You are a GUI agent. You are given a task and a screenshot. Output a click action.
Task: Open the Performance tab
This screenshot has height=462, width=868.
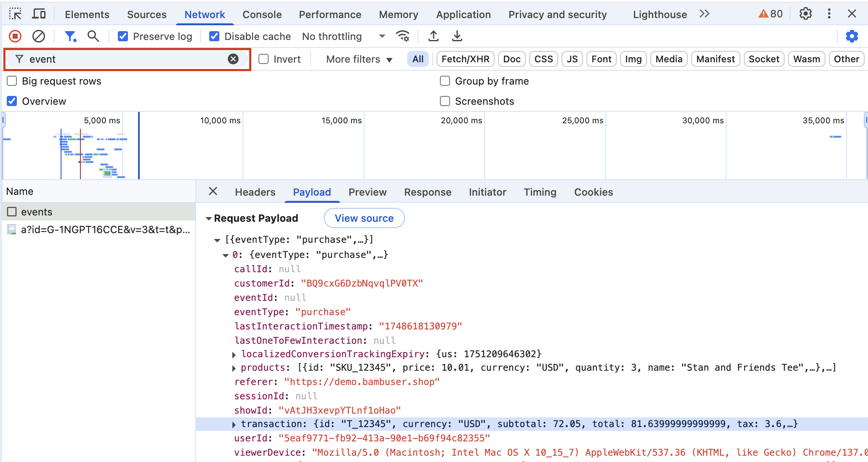tap(330, 14)
